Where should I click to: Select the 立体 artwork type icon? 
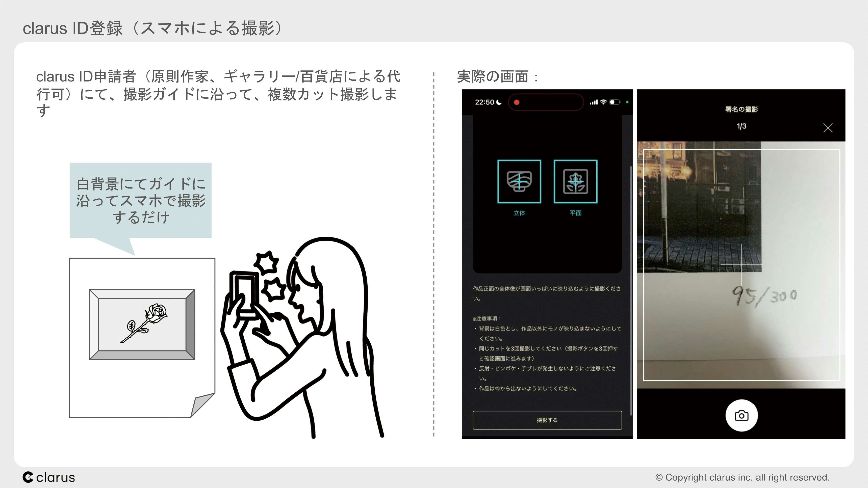tap(519, 181)
